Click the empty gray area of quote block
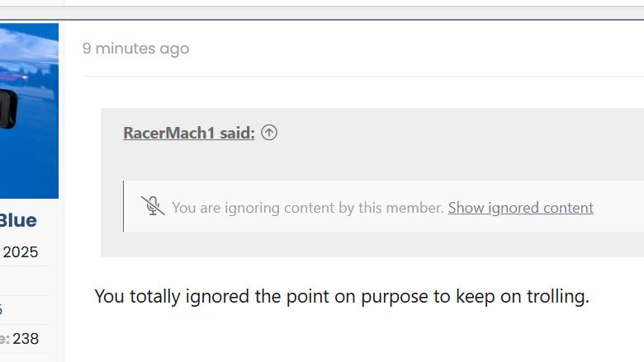The height and width of the screenshot is (362, 644). coord(452,160)
